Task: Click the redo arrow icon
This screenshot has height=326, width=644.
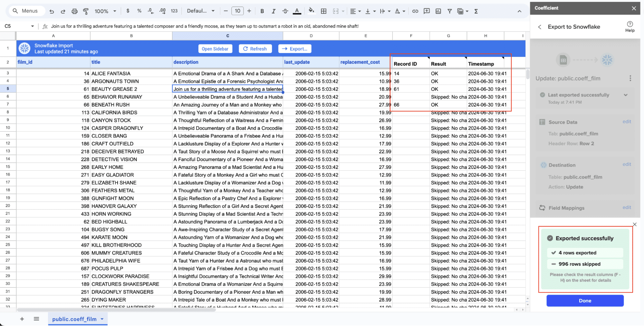Action: 63,11
